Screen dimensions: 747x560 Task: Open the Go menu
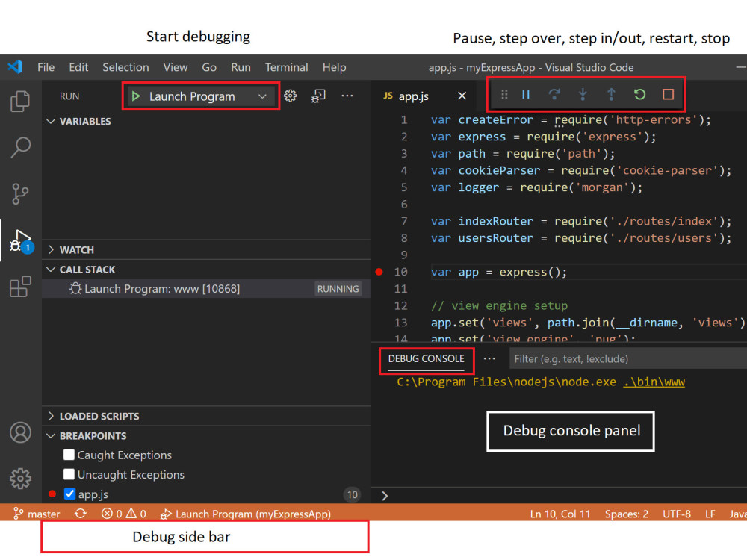point(208,67)
